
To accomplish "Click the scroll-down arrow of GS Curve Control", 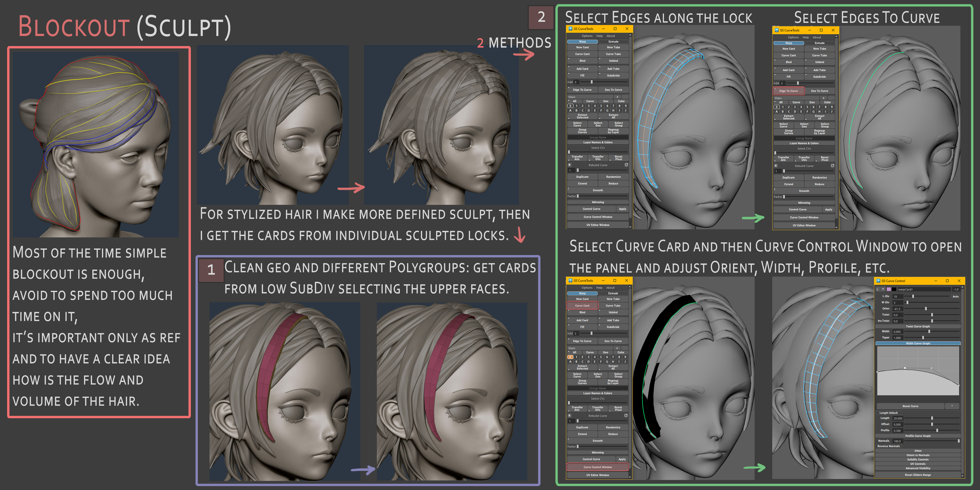I will click(x=962, y=475).
